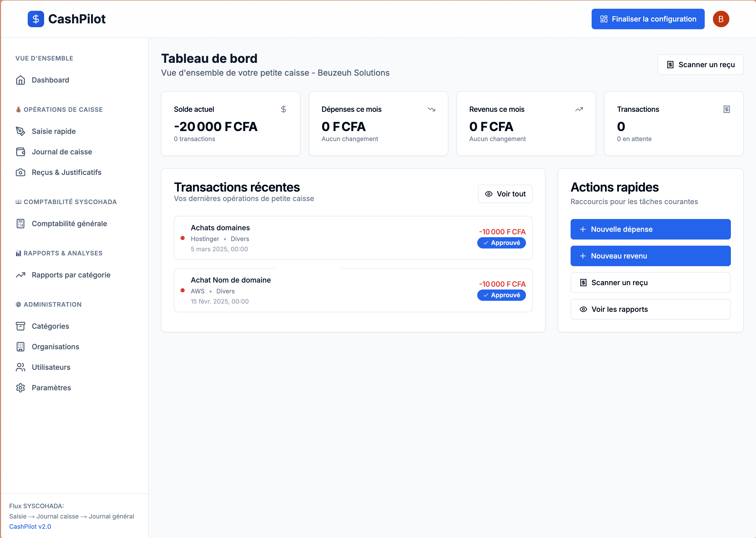Click the CashPilot dollar logo
Viewport: 756px width, 538px height.
[x=36, y=19]
